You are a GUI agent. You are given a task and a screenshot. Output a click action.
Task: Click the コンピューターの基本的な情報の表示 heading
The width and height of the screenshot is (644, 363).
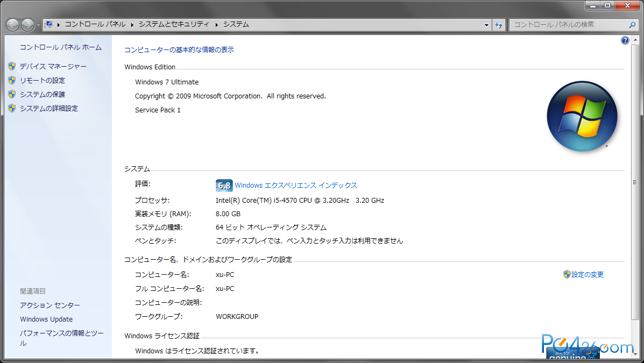pyautogui.click(x=179, y=49)
